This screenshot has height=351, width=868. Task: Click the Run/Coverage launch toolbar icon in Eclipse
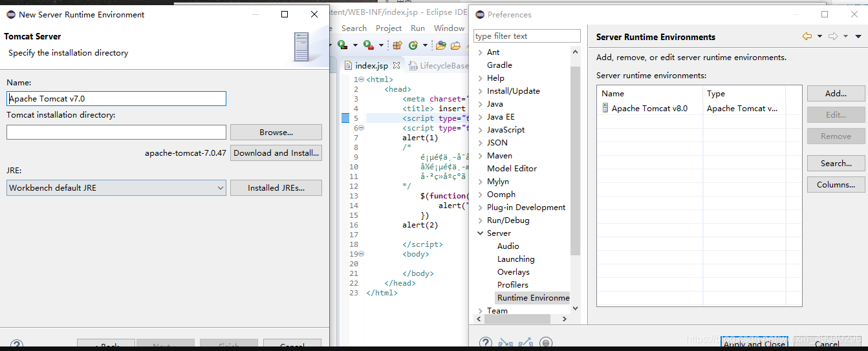(342, 45)
